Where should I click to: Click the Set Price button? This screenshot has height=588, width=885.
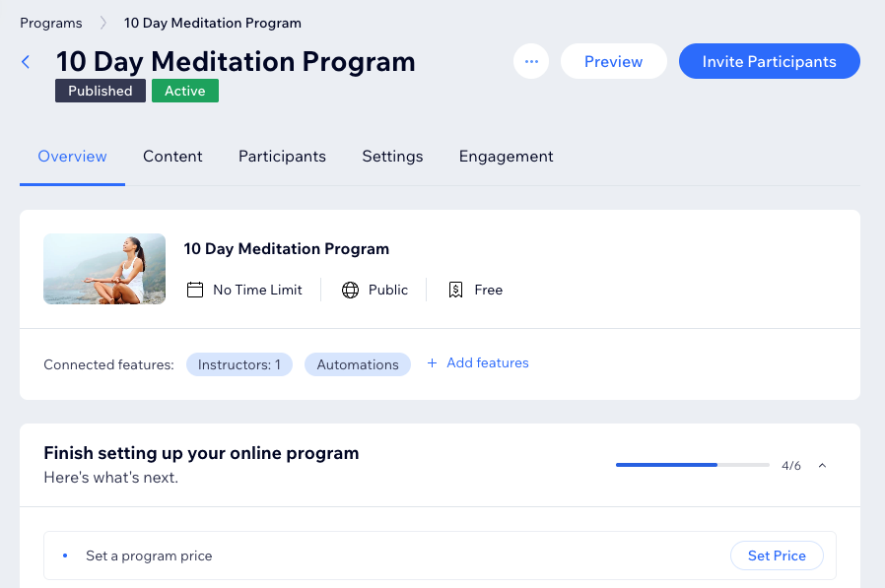[777, 555]
